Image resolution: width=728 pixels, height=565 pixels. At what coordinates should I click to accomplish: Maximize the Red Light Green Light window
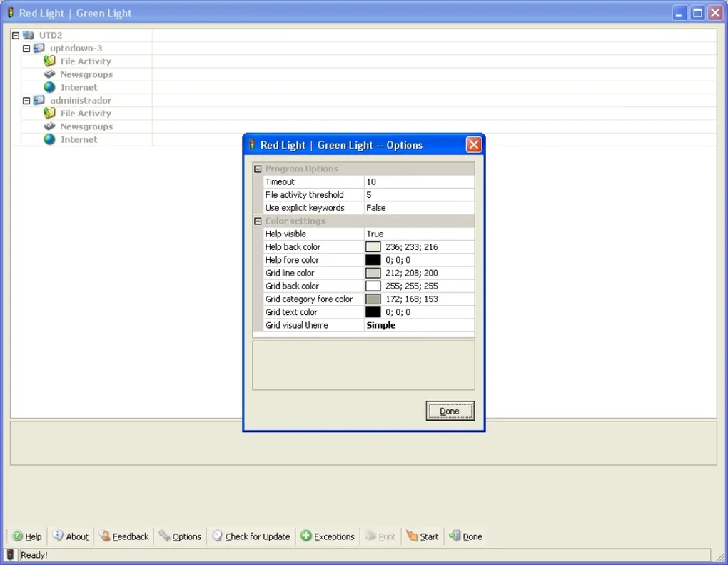pos(697,13)
